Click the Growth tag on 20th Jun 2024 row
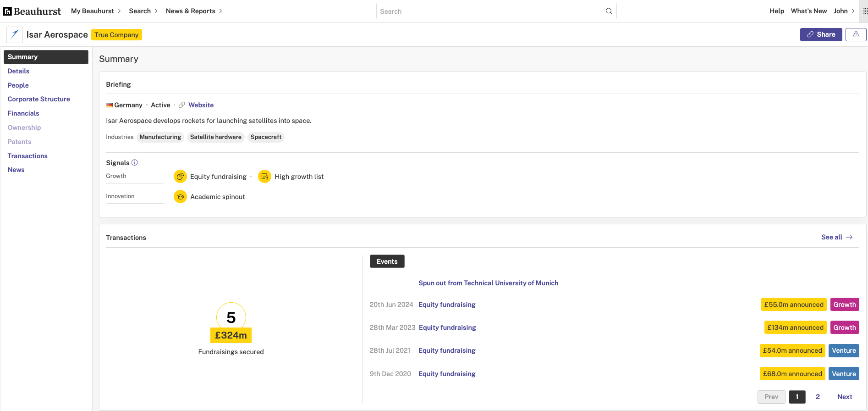This screenshot has height=411, width=868. (845, 305)
